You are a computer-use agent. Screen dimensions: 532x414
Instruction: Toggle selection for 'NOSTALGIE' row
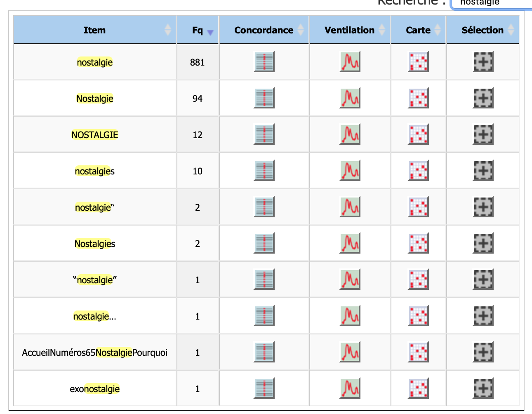pos(483,134)
